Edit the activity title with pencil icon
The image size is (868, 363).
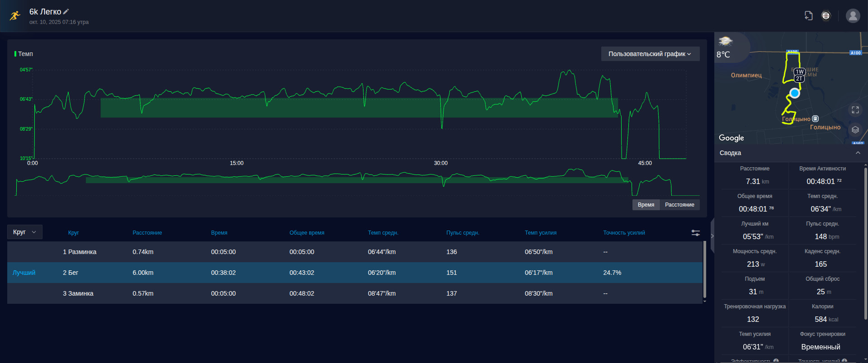pos(66,12)
